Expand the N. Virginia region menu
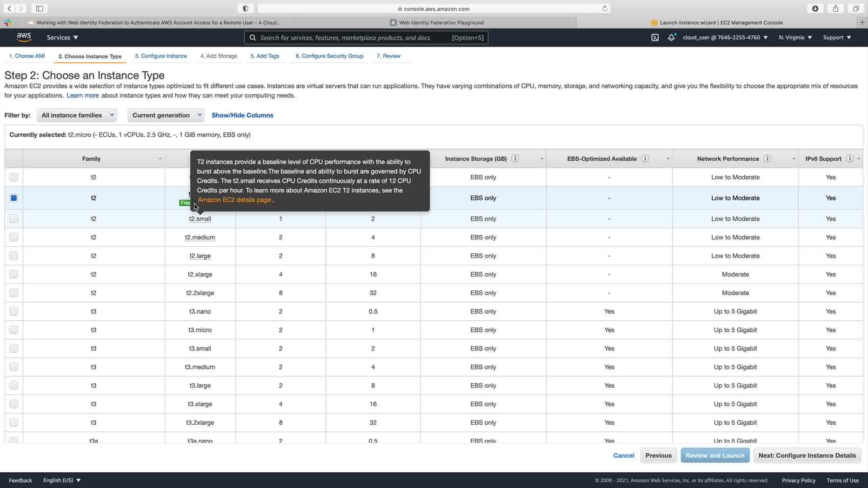The width and height of the screenshot is (868, 488). tap(795, 38)
